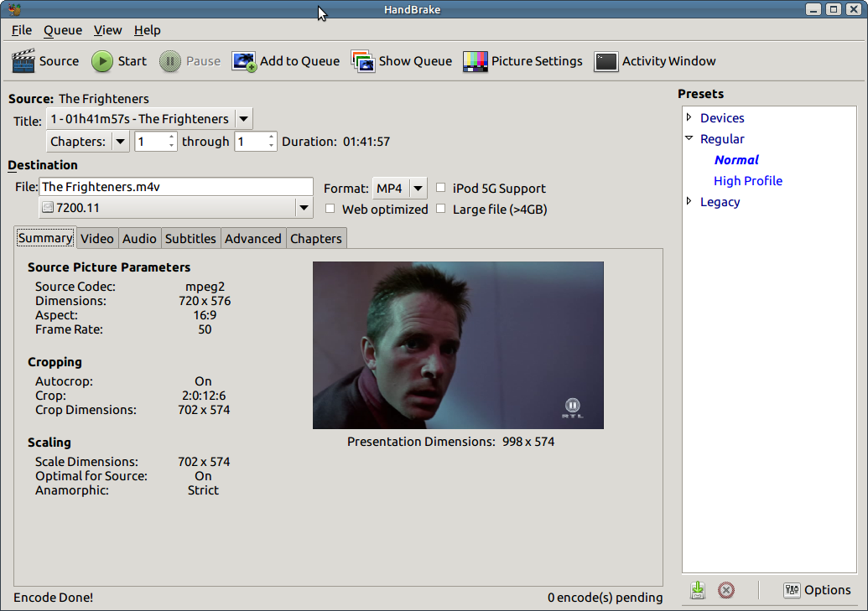Open the Help menu

click(x=148, y=30)
